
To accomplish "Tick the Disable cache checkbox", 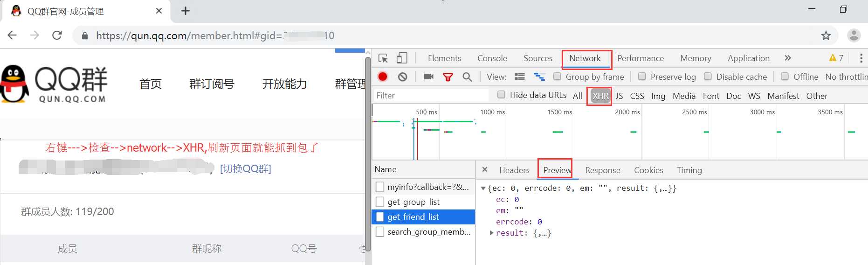I will tap(708, 76).
